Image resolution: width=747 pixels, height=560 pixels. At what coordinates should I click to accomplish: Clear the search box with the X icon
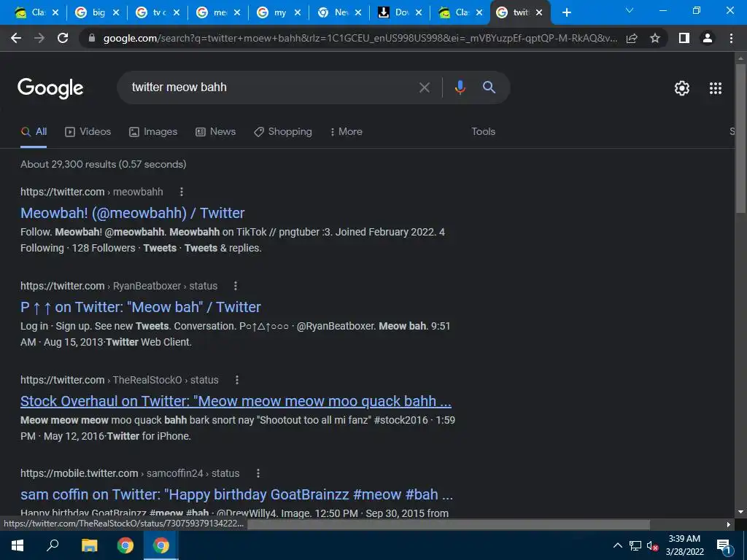(x=424, y=87)
